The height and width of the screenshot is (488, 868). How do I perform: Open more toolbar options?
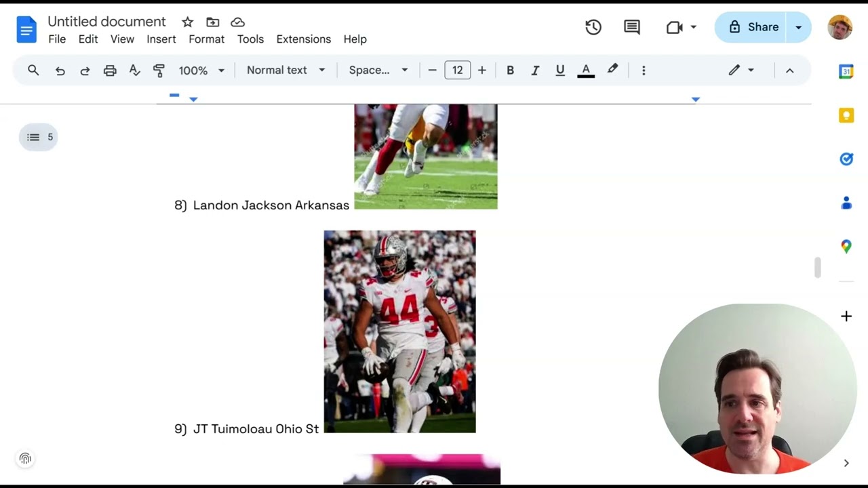coord(644,70)
